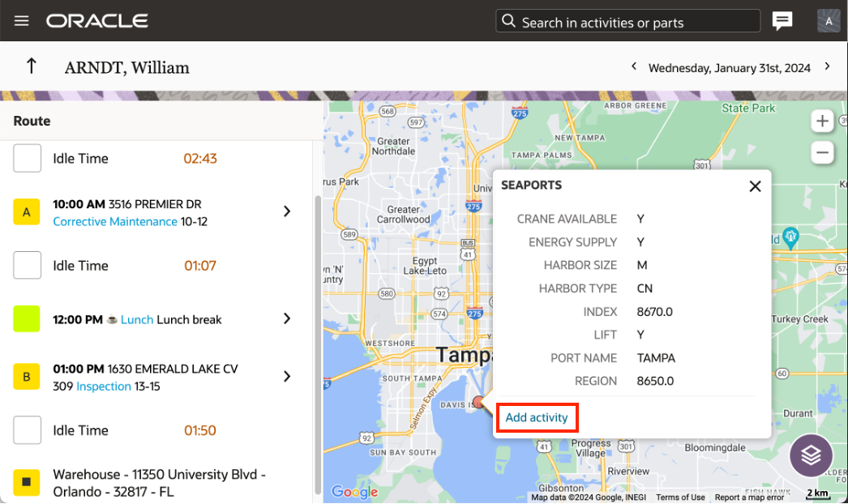Expand the Lunch break activity chevron
Image resolution: width=848 pixels, height=504 pixels.
click(x=287, y=318)
